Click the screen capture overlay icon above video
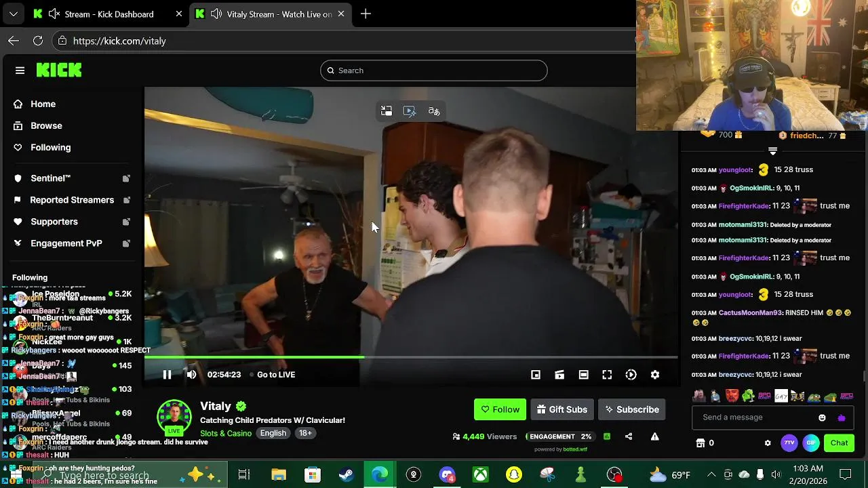This screenshot has width=868, height=488. 410,111
